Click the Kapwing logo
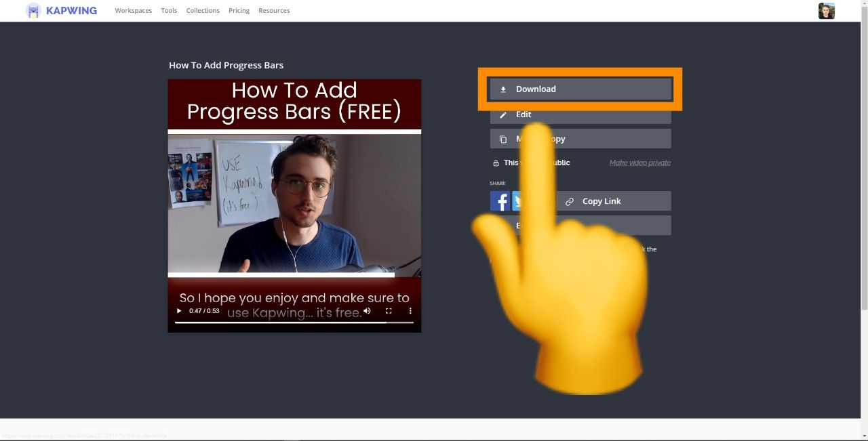The image size is (868, 441). 61,11
